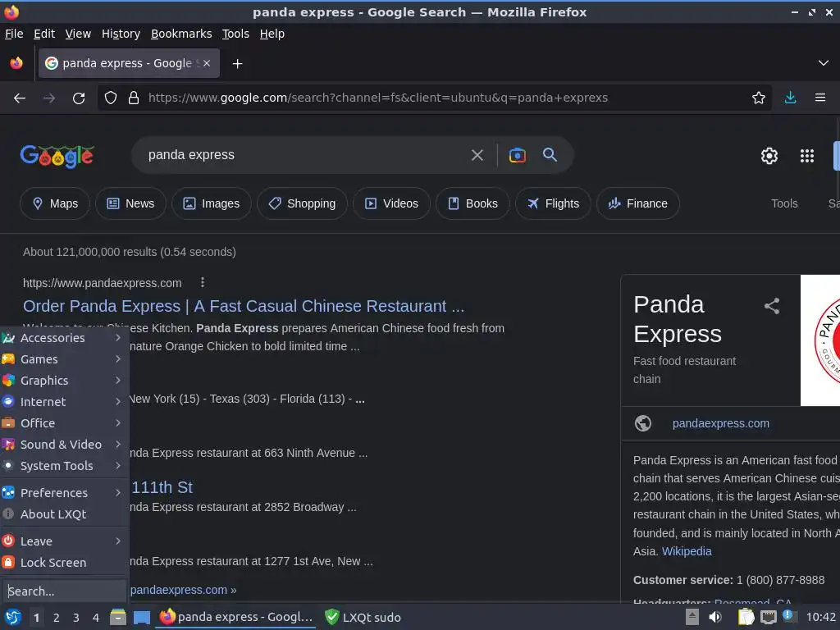
Task: Filter results by Shopping
Action: click(302, 203)
